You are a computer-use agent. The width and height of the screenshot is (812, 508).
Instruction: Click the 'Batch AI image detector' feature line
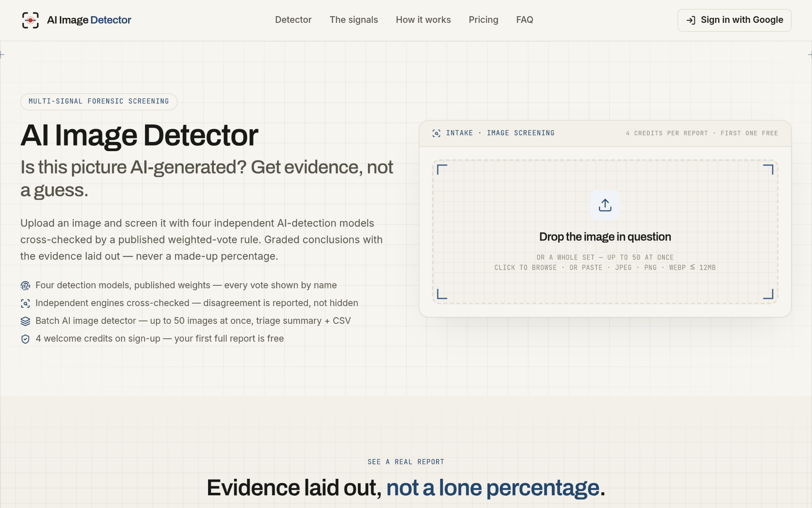click(193, 321)
